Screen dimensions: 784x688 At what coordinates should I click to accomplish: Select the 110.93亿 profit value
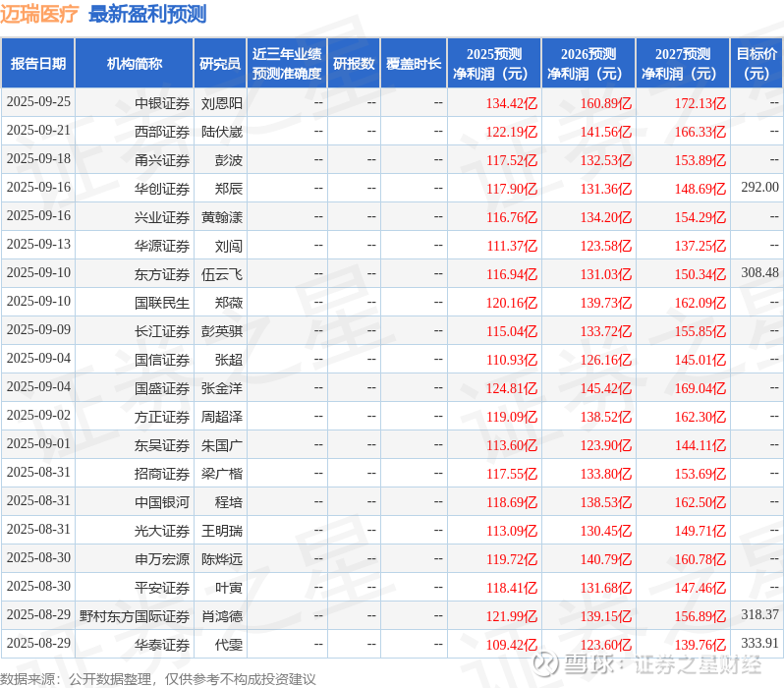pos(512,361)
